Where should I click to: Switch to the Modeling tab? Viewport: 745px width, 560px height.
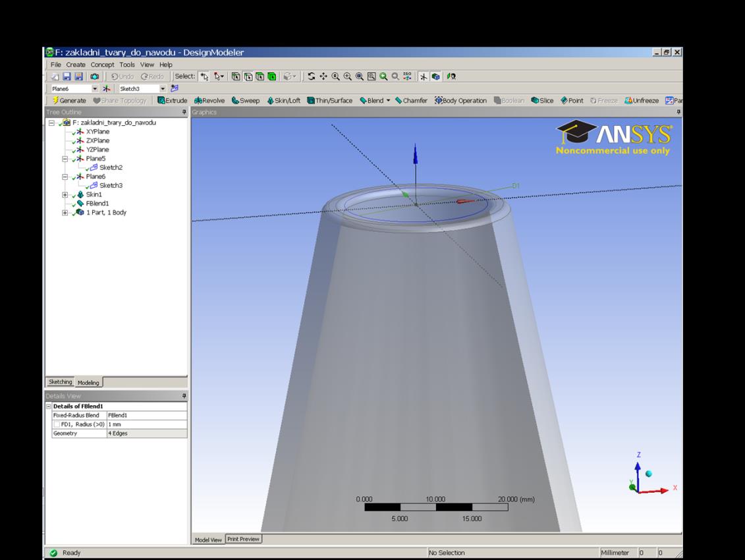click(x=88, y=382)
